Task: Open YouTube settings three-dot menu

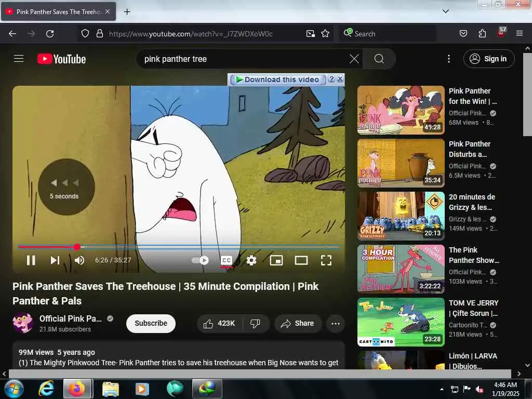Action: (448, 59)
